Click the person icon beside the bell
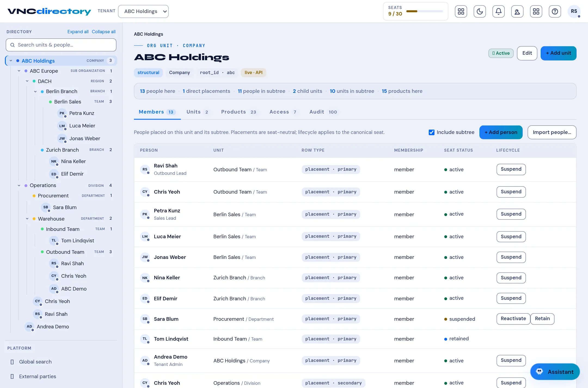This screenshot has width=588, height=388. pyautogui.click(x=517, y=11)
